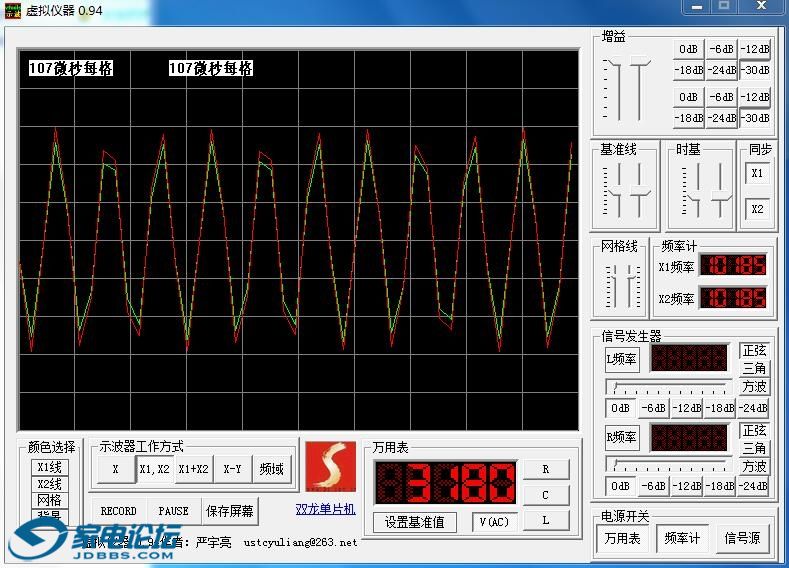The width and height of the screenshot is (789, 568).
Task: Pick color for X1线
Action: pos(49,467)
